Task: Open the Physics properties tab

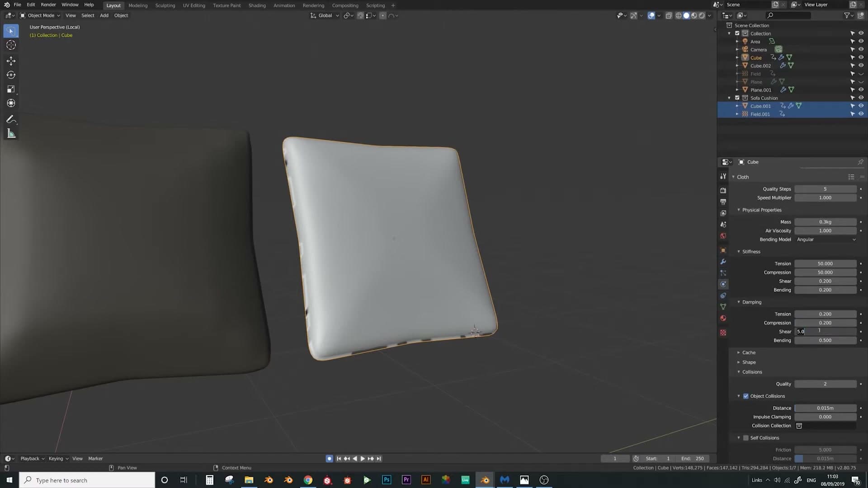Action: pyautogui.click(x=723, y=284)
